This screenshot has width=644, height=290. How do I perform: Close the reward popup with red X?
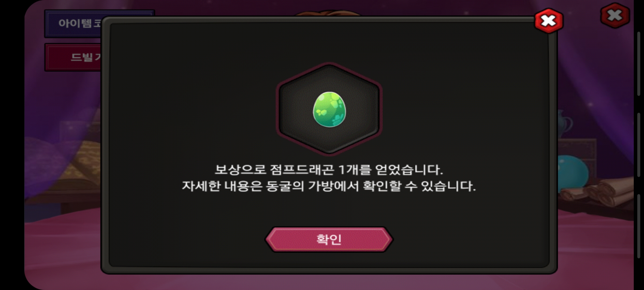[549, 21]
